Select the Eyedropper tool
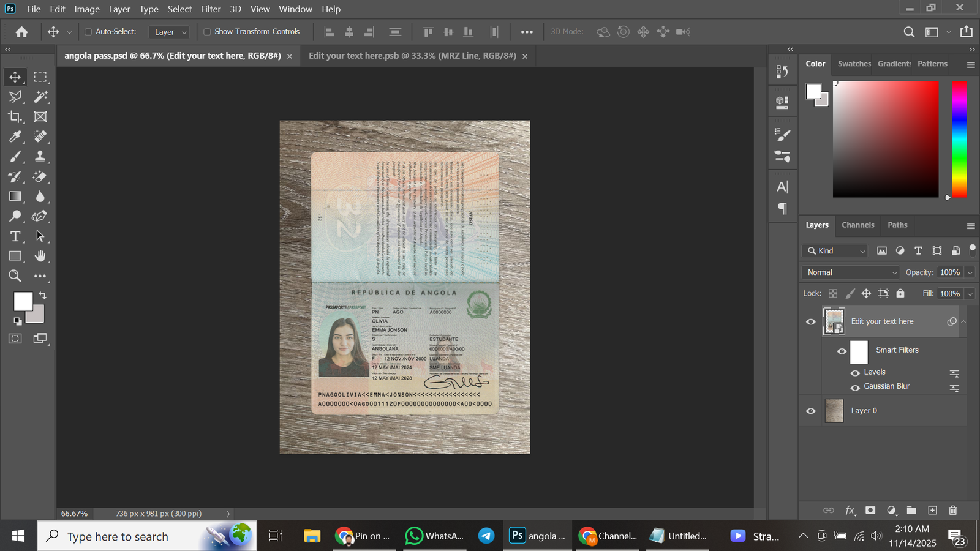Screen dimensions: 980x551 point(15,137)
